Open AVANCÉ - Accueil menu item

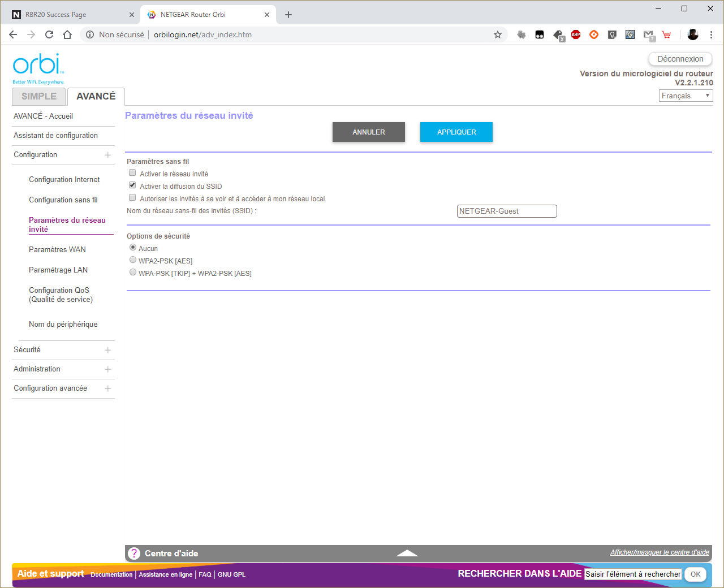44,116
